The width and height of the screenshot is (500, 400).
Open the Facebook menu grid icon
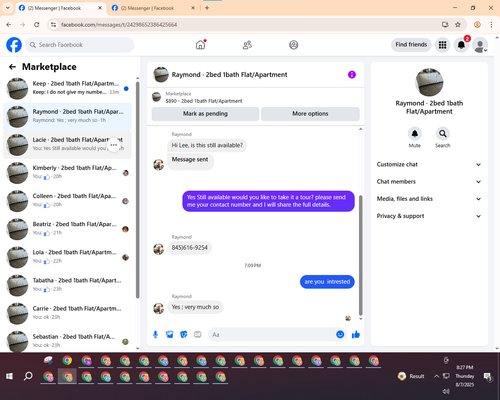pos(442,45)
